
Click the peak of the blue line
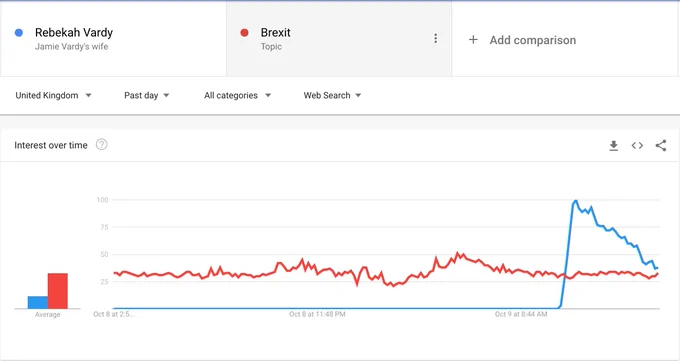(x=575, y=201)
